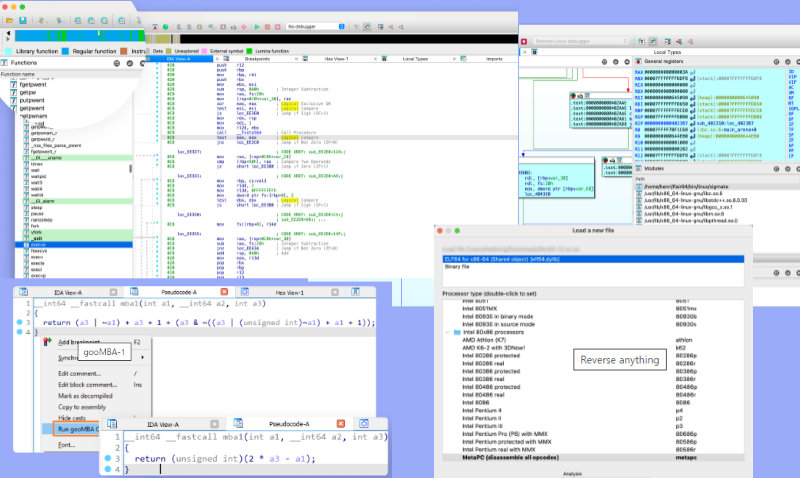This screenshot has height=478, width=800.
Task: Toggle breakpoint dot on line 3 of long MBA code
Action: 19,322
